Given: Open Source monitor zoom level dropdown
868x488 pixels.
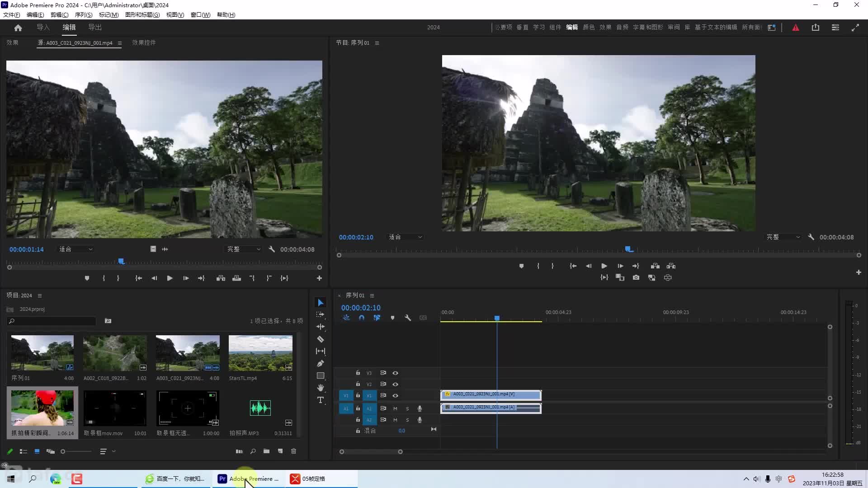Looking at the screenshot, I should click(75, 249).
